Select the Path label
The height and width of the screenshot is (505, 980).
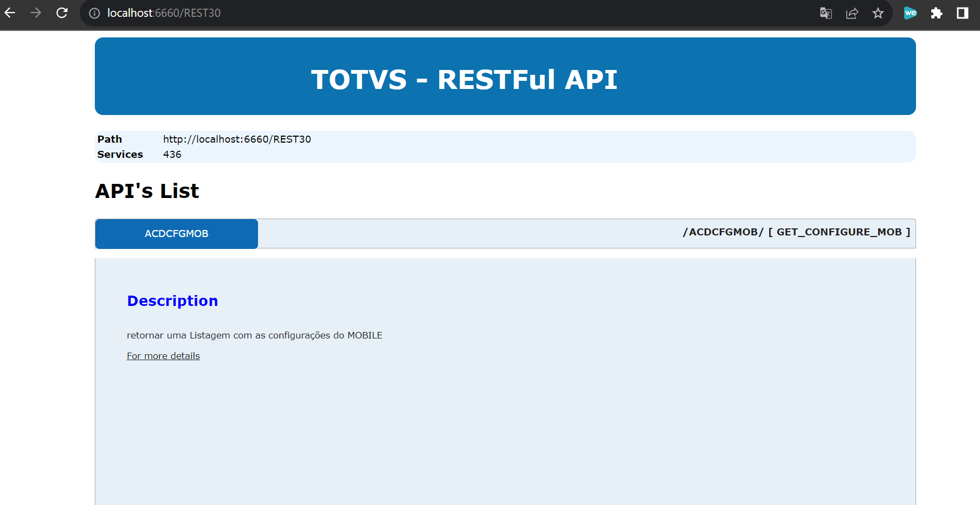109,139
